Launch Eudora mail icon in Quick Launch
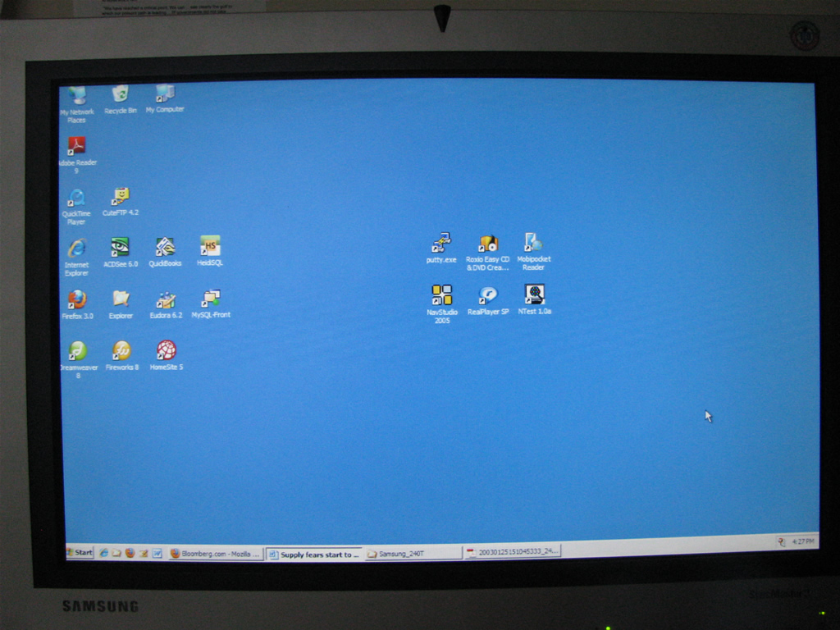The width and height of the screenshot is (840, 630). 143,554
